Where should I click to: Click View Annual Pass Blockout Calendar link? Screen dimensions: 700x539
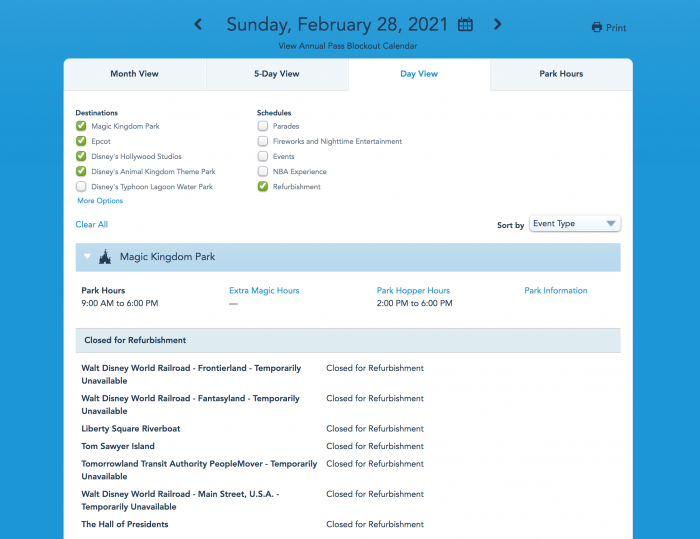tap(347, 46)
